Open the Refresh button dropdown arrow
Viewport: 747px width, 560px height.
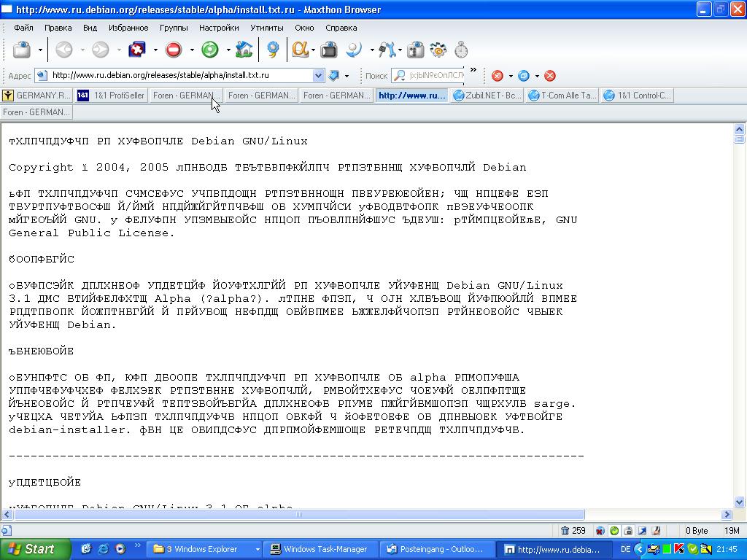point(228,50)
